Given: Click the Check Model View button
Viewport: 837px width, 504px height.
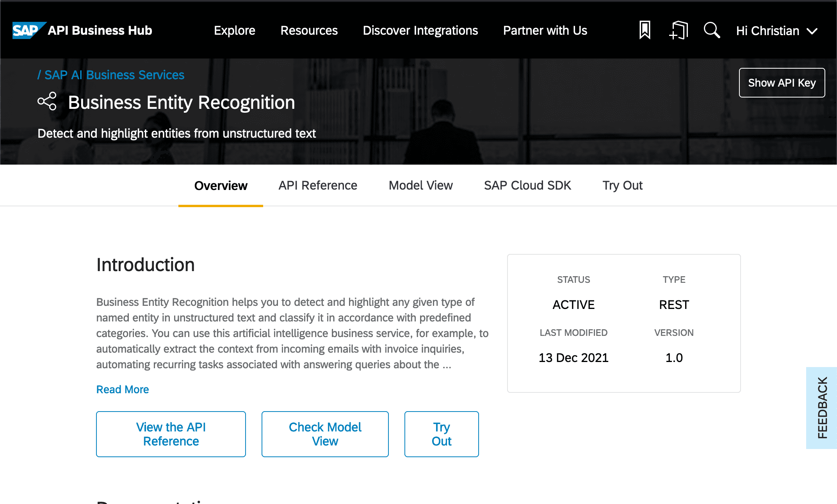Looking at the screenshot, I should [x=325, y=434].
